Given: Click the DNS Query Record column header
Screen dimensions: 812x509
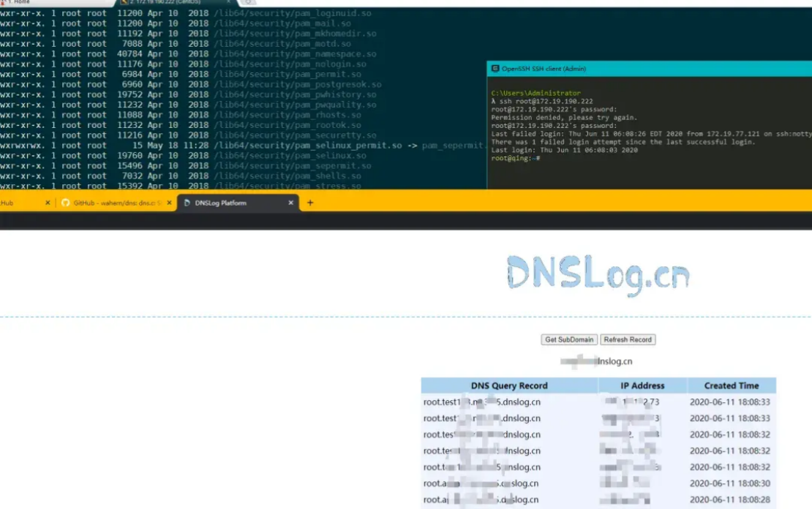Looking at the screenshot, I should (509, 385).
